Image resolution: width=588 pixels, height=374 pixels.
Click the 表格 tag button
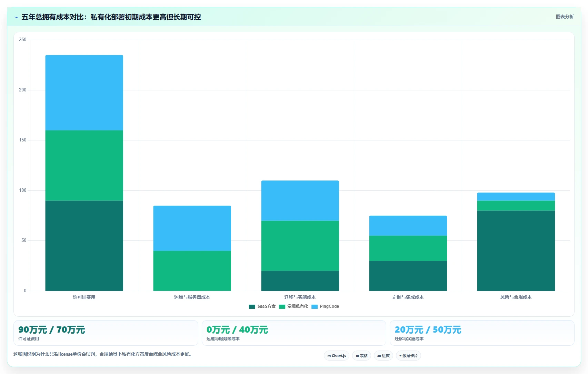coord(361,356)
